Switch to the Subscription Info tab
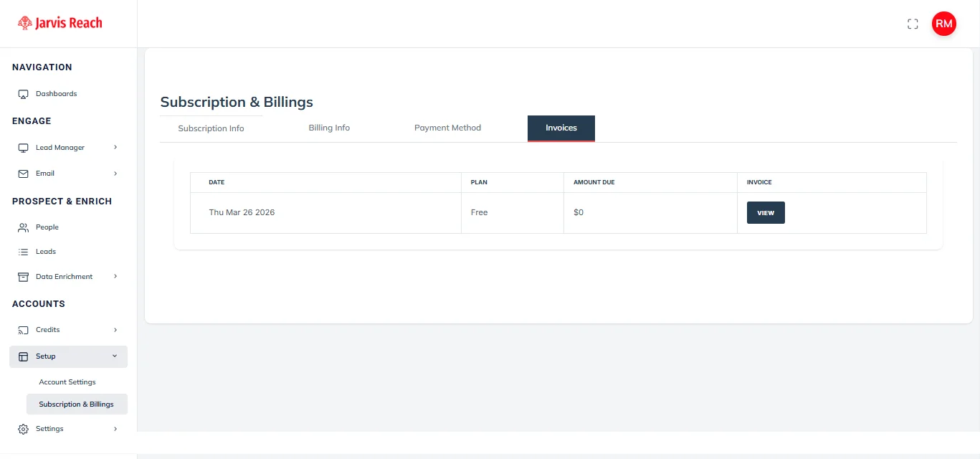Screen dimensions: 980x459 point(211,128)
